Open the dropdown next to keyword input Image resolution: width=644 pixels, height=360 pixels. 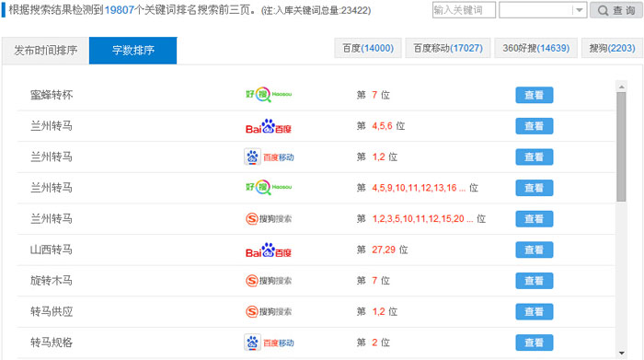[x=579, y=10]
